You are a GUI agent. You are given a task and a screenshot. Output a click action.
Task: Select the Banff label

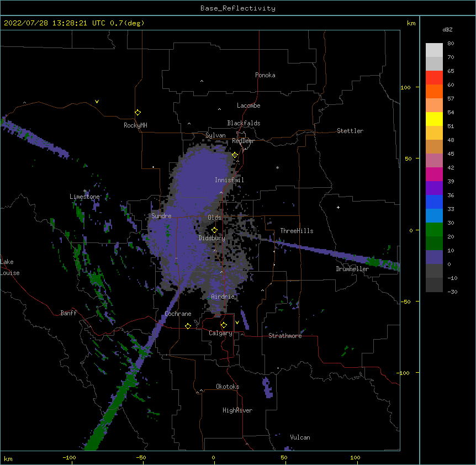[x=68, y=313]
